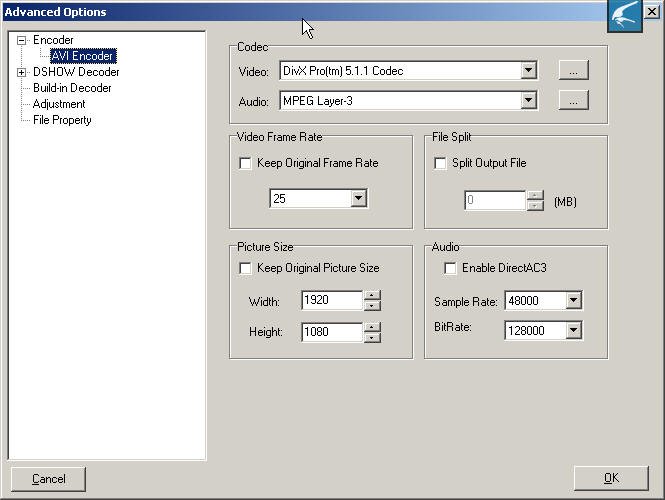Decrease picture Height with down arrow
This screenshot has width=665, height=500.
372,337
